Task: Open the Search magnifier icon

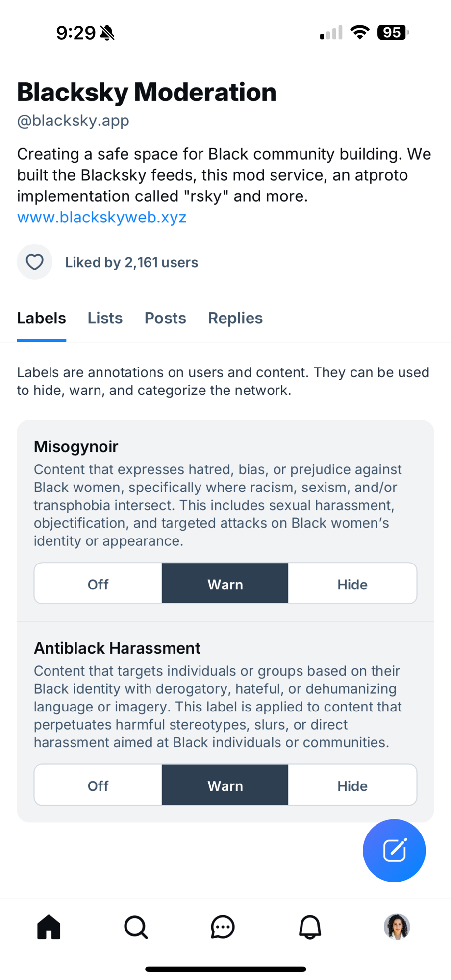Action: pos(136,927)
